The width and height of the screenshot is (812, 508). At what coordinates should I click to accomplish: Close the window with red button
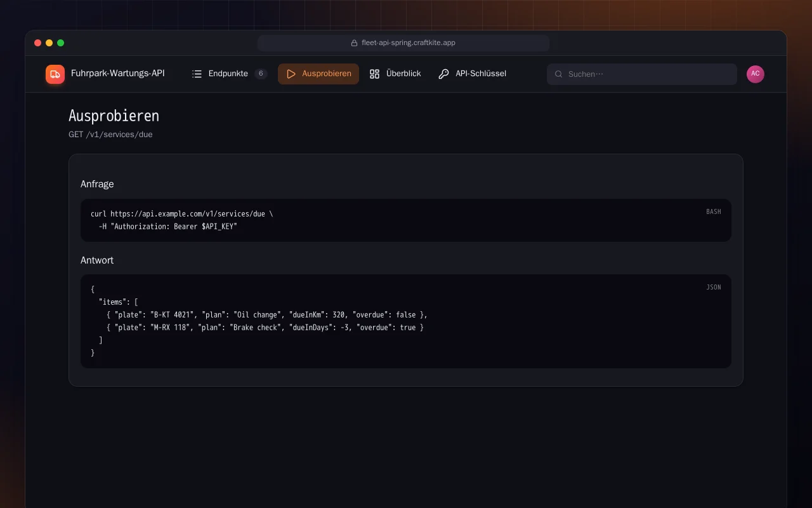[x=38, y=43]
